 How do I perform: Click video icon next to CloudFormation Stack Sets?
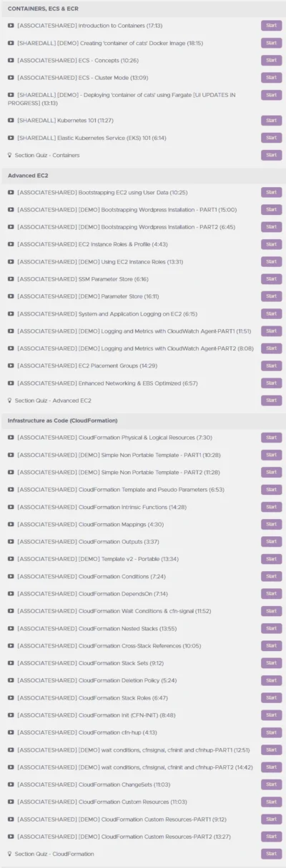click(11, 663)
